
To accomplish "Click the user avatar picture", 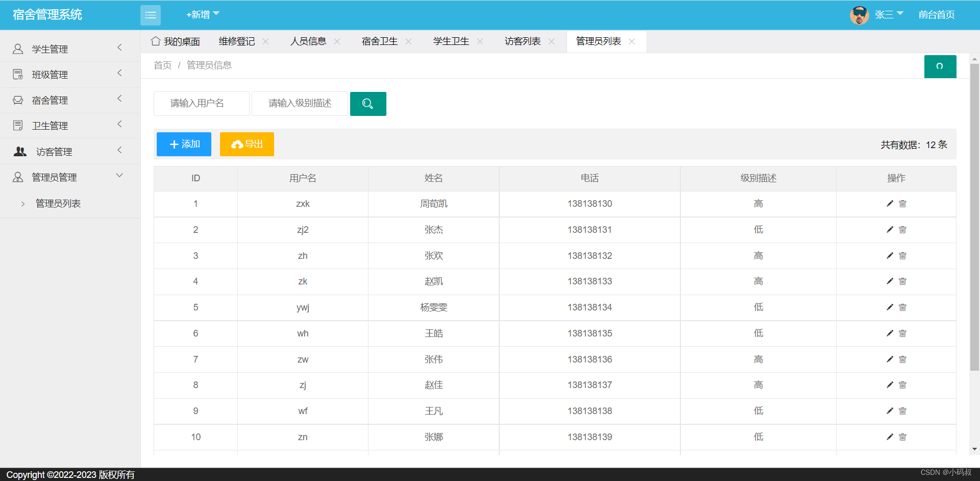I will [x=860, y=15].
